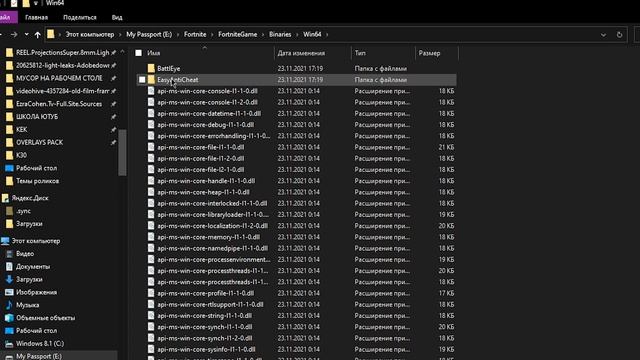Open Музыка library icon in sidebar

9,305
